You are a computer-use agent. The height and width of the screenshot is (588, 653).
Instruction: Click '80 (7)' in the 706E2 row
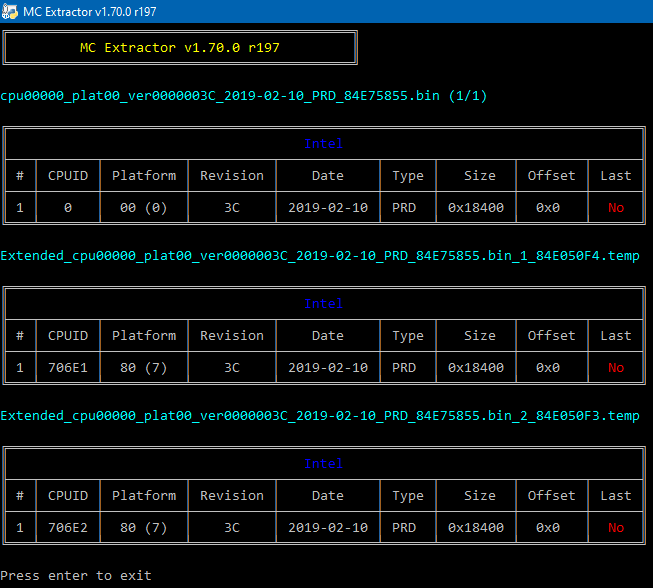pos(144,528)
